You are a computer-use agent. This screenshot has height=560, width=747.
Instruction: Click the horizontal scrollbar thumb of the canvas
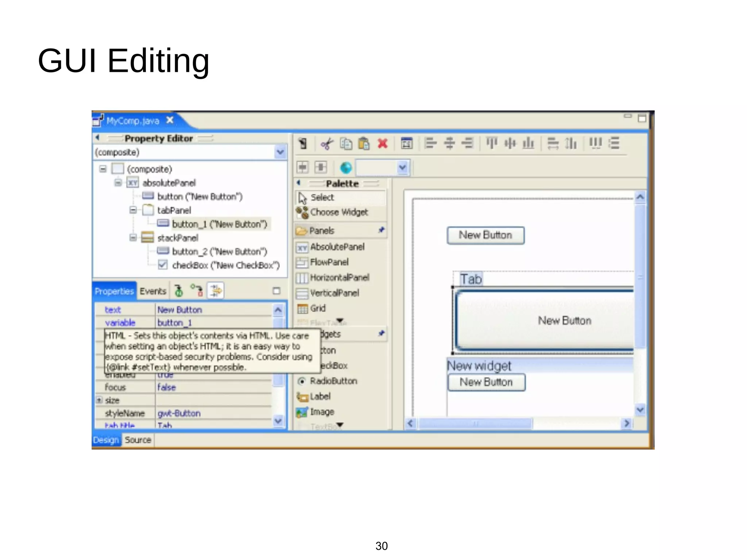point(475,424)
